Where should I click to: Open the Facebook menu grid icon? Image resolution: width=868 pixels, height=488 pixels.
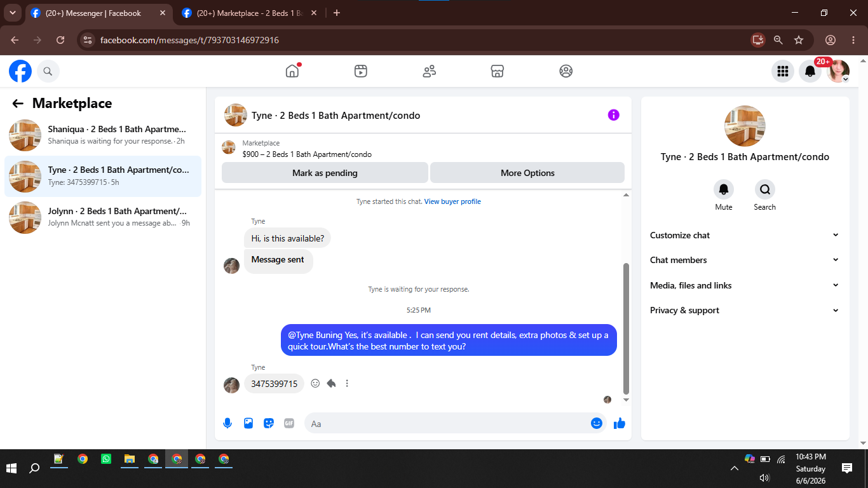click(783, 71)
